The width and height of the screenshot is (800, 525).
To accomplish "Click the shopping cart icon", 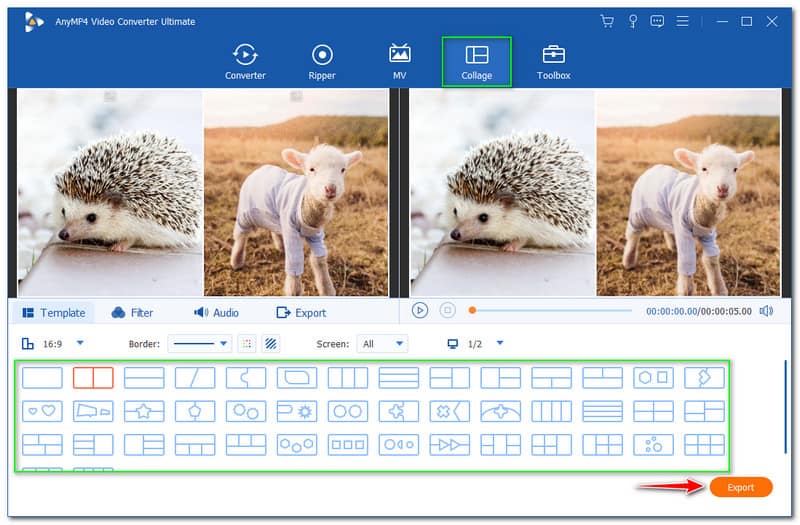I will pyautogui.click(x=606, y=21).
